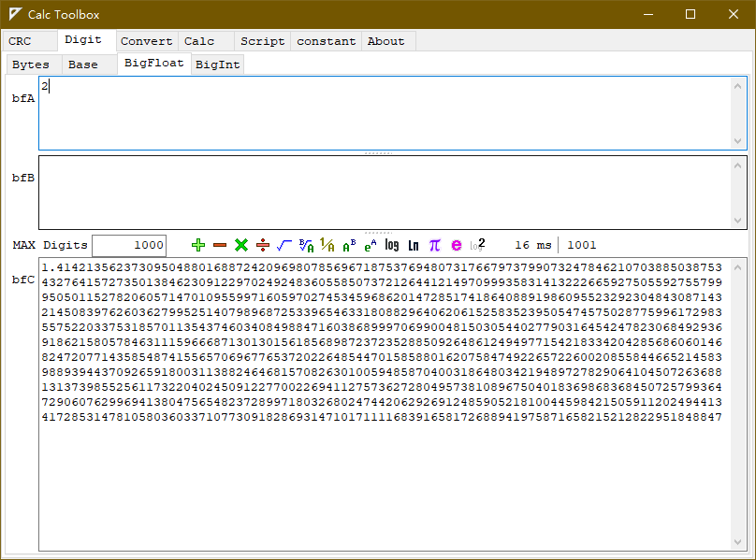
Task: Click the bfC scrollbar up arrow
Action: [x=737, y=267]
